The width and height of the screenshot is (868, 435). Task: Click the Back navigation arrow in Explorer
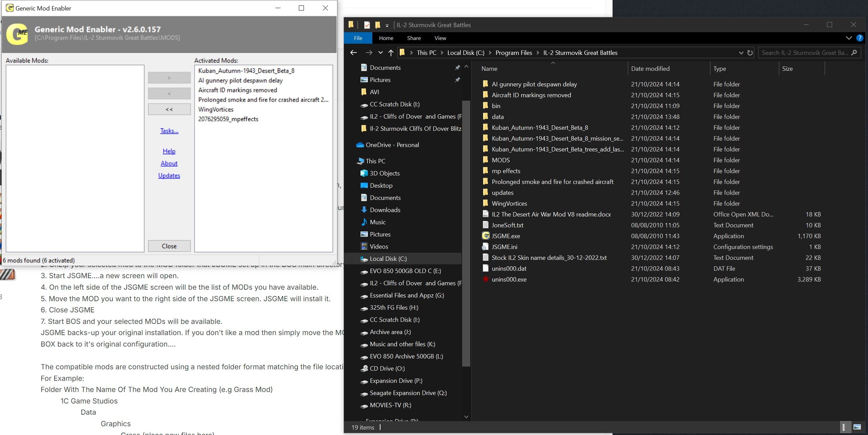pyautogui.click(x=353, y=53)
